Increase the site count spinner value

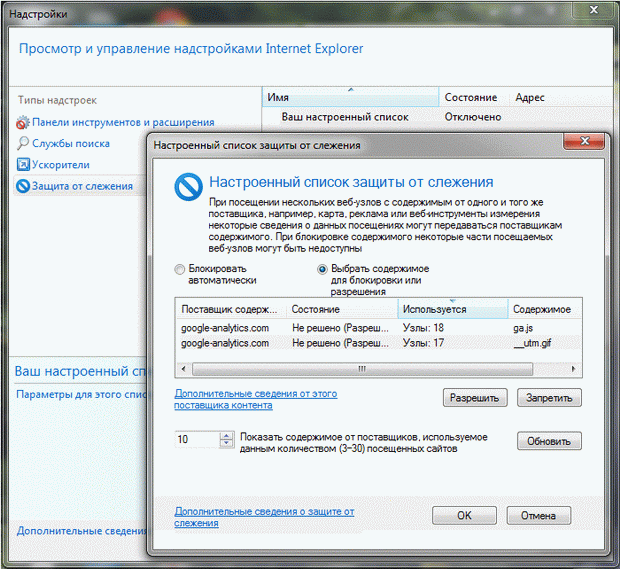[x=227, y=435]
